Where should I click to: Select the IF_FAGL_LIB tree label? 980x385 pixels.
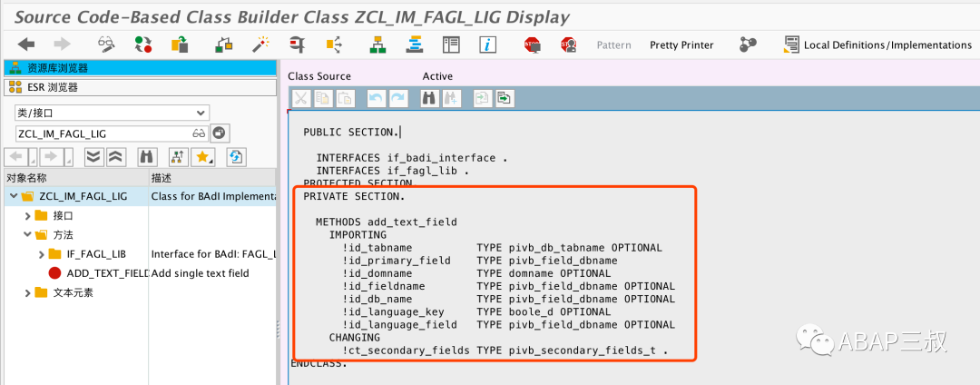tap(96, 253)
